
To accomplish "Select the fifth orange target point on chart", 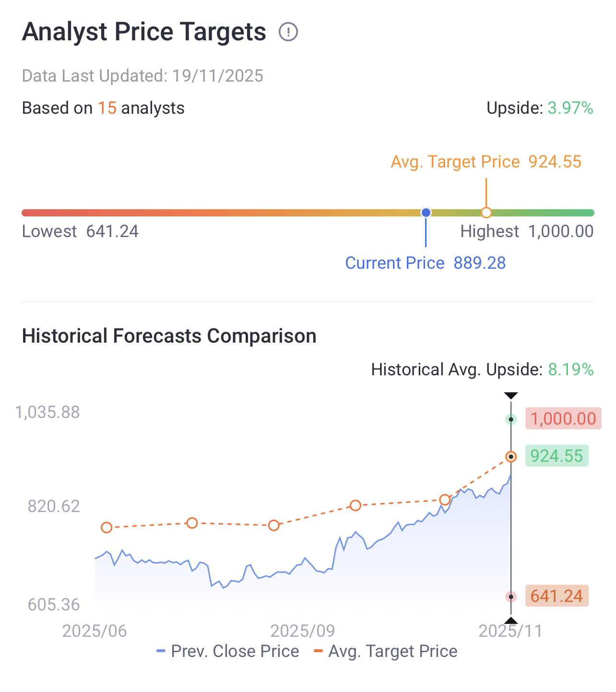I will coord(445,500).
